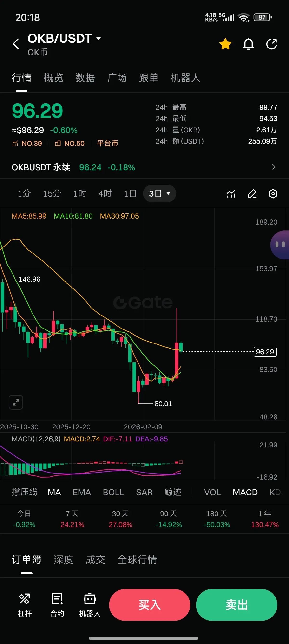Viewport: 289px width, 644px height.
Task: Tap the Wi-Fi icon in status bar
Action: (243, 17)
